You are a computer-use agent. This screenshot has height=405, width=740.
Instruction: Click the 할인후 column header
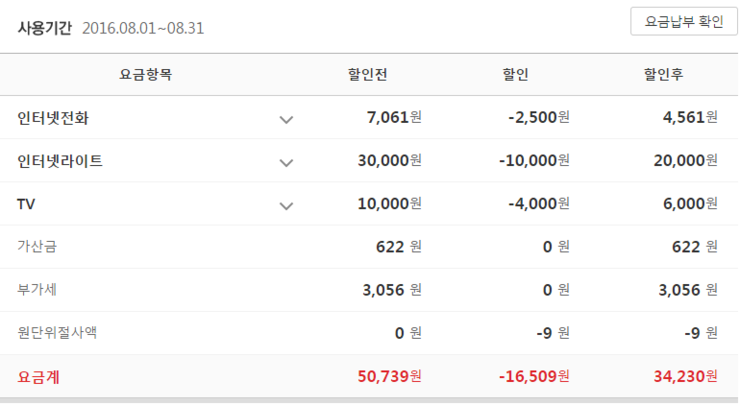[664, 75]
